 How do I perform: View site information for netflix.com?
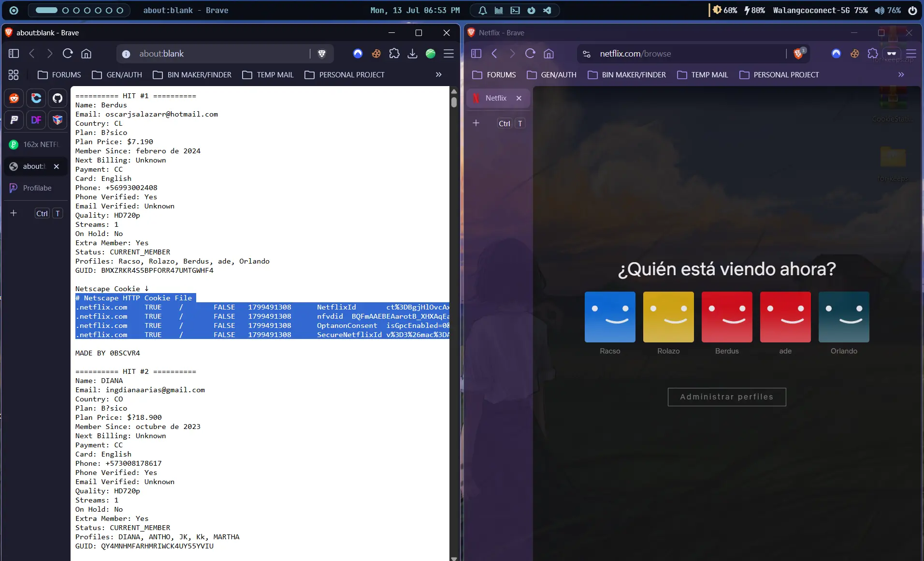[587, 54]
